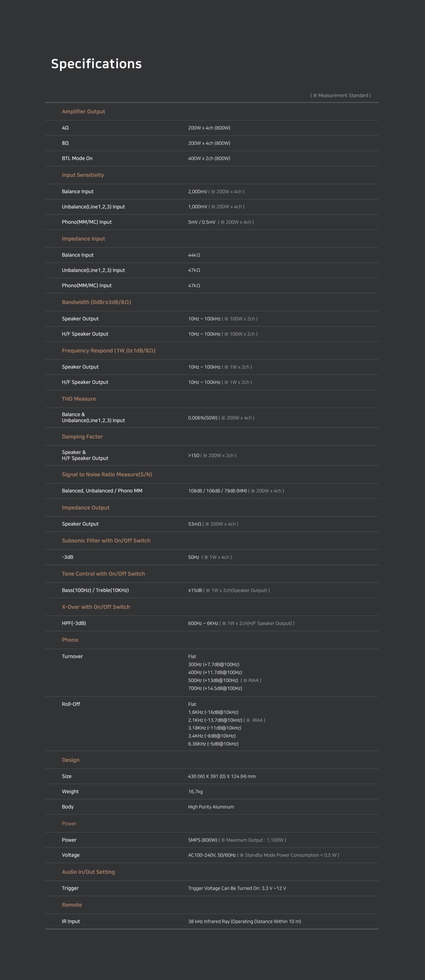425x980 pixels.
Task: Select the Damping Factor header
Action: (82, 436)
